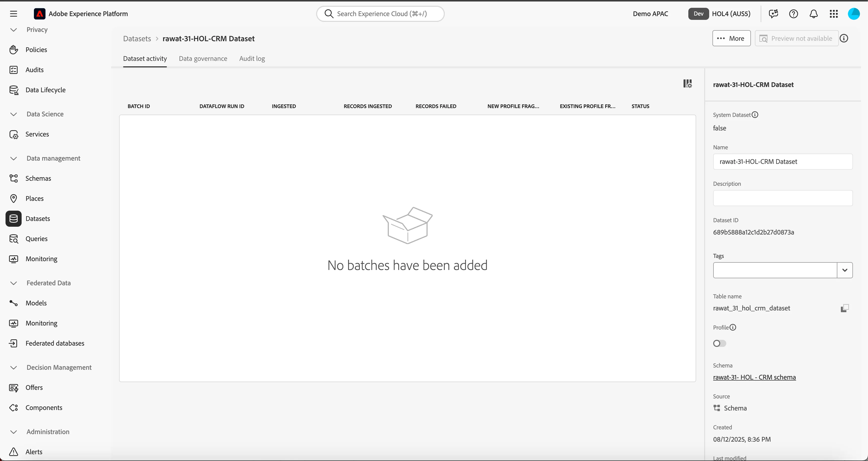Click the RECORDS INGESTED column header
This screenshot has height=461, width=868.
pos(368,106)
